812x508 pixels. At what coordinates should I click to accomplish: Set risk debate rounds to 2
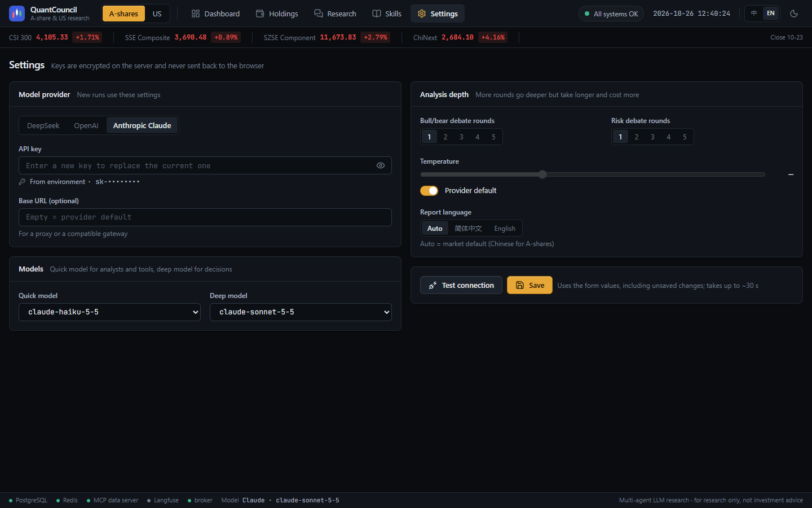[637, 137]
